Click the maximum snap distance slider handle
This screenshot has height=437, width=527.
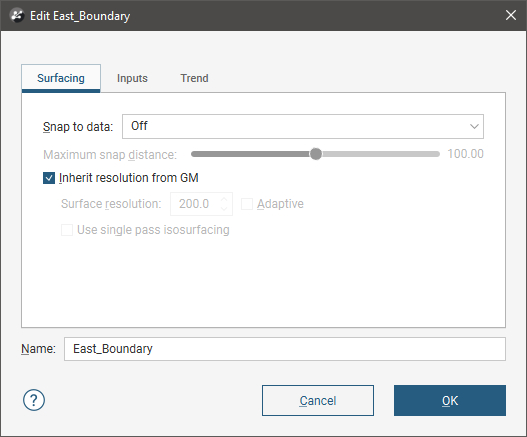pyautogui.click(x=316, y=154)
